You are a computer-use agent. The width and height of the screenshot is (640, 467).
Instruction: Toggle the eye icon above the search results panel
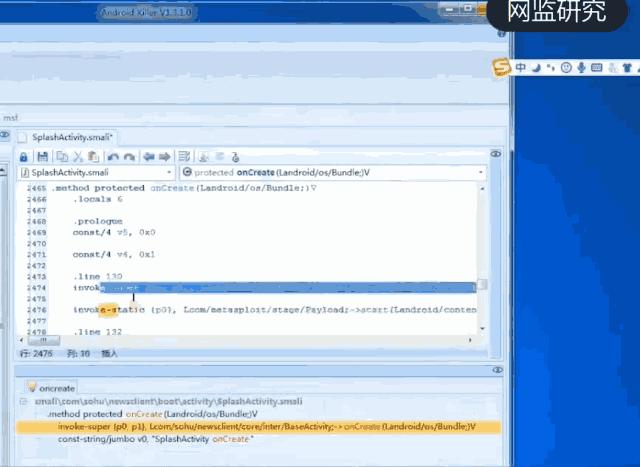pyautogui.click(x=497, y=370)
